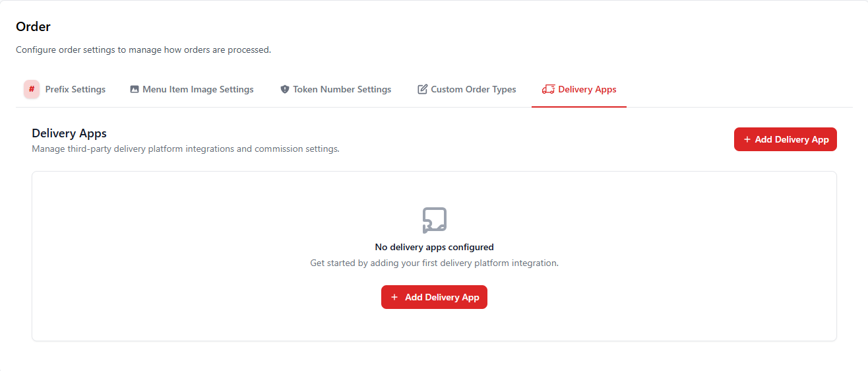Click the empty-state icon above 'No delivery apps configured'
This screenshot has height=371, width=868.
434,220
